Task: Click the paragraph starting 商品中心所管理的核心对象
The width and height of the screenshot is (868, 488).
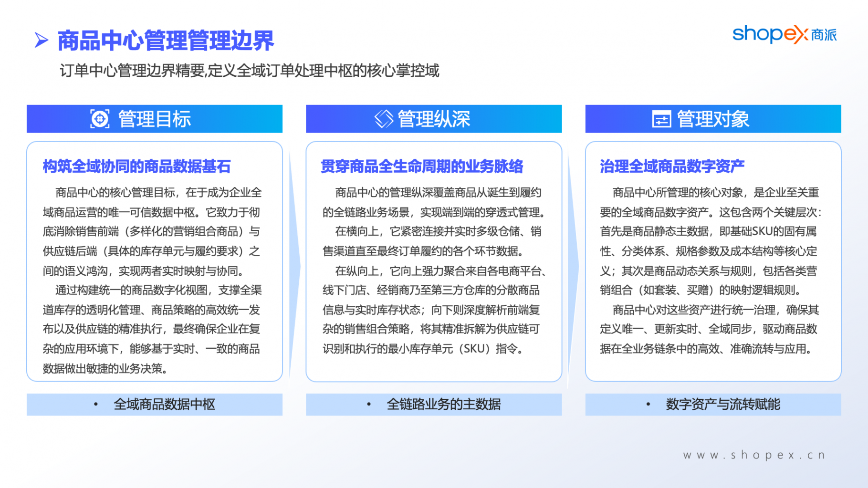Action: coord(711,241)
